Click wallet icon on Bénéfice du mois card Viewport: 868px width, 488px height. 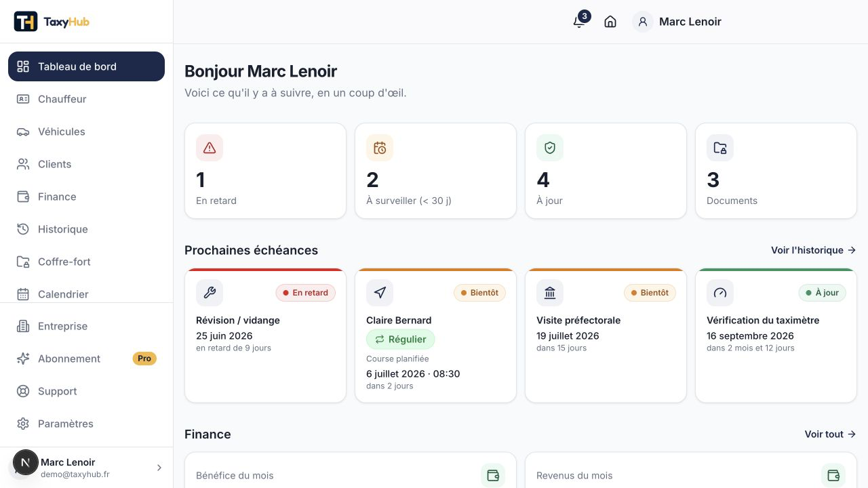pyautogui.click(x=493, y=475)
